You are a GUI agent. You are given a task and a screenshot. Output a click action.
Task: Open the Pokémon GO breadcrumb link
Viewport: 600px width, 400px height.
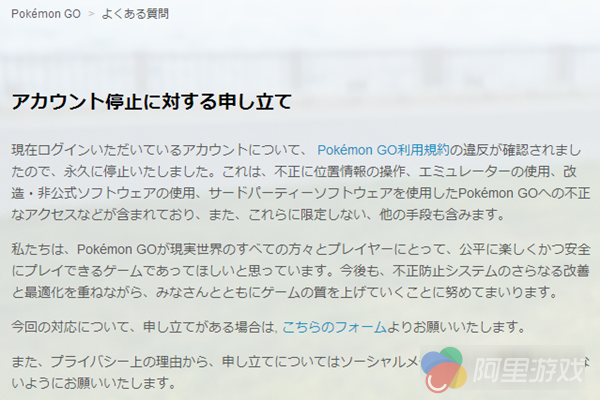pos(45,15)
